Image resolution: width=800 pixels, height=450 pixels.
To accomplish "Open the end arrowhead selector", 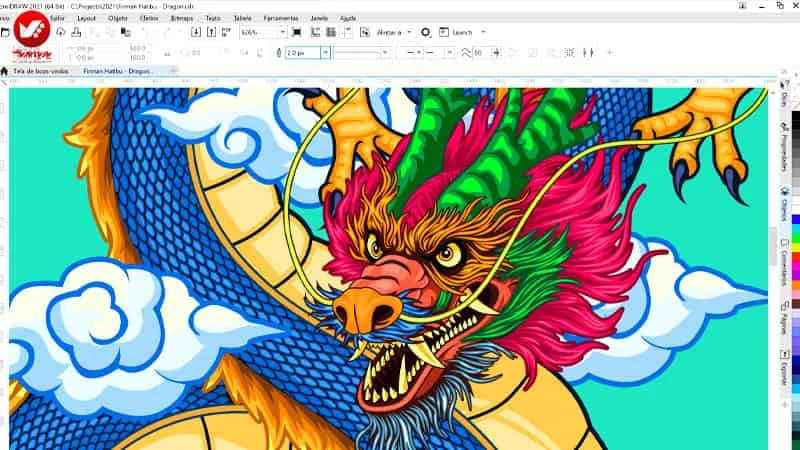I will (x=439, y=53).
